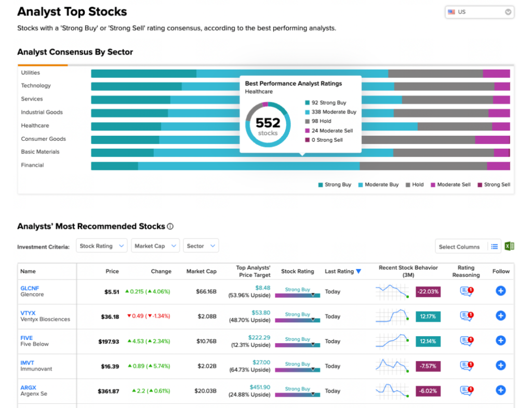
Task: Follow Five Below with the plus icon
Action: pyautogui.click(x=500, y=340)
